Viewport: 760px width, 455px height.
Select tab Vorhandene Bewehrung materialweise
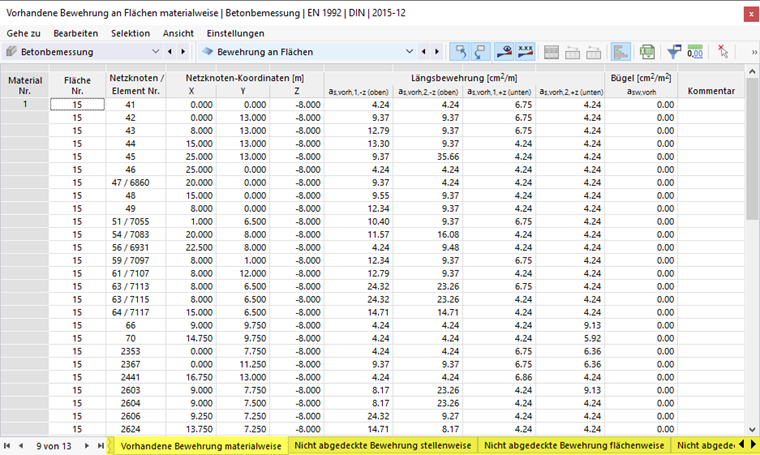pyautogui.click(x=201, y=446)
